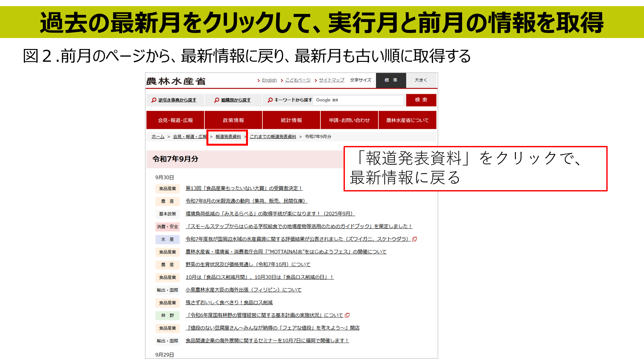The image size is (644, 359).
Task: Open 統計情報 menu tab
Action: pos(291,120)
